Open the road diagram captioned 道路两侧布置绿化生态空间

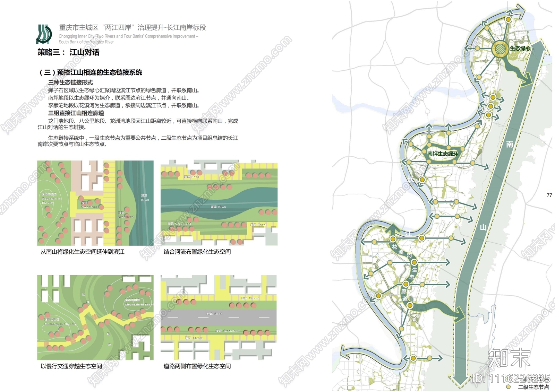coord(219,318)
